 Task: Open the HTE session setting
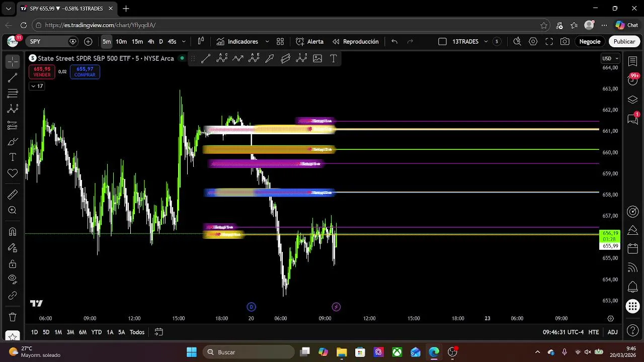[x=594, y=332]
